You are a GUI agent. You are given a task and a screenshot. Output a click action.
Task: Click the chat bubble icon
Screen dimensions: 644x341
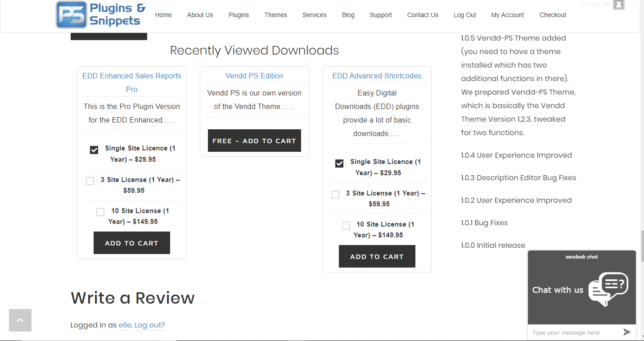(608, 289)
